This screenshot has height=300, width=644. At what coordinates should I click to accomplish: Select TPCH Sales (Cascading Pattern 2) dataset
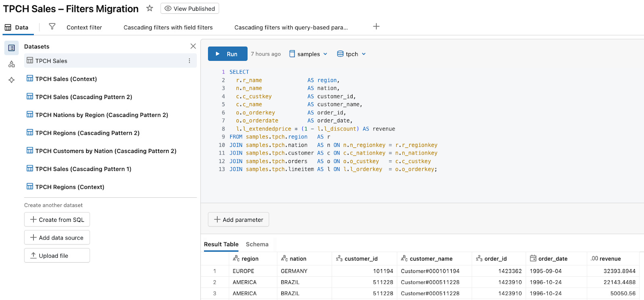pyautogui.click(x=110, y=97)
